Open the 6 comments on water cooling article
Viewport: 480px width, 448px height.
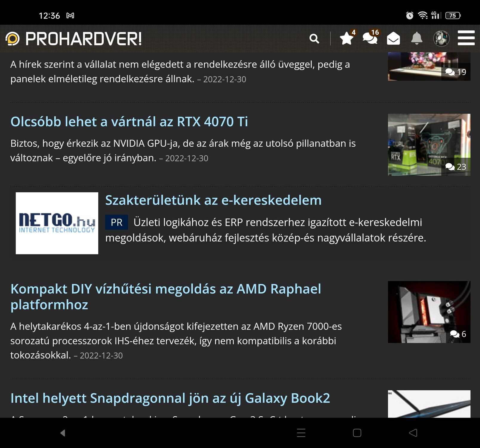click(x=458, y=334)
